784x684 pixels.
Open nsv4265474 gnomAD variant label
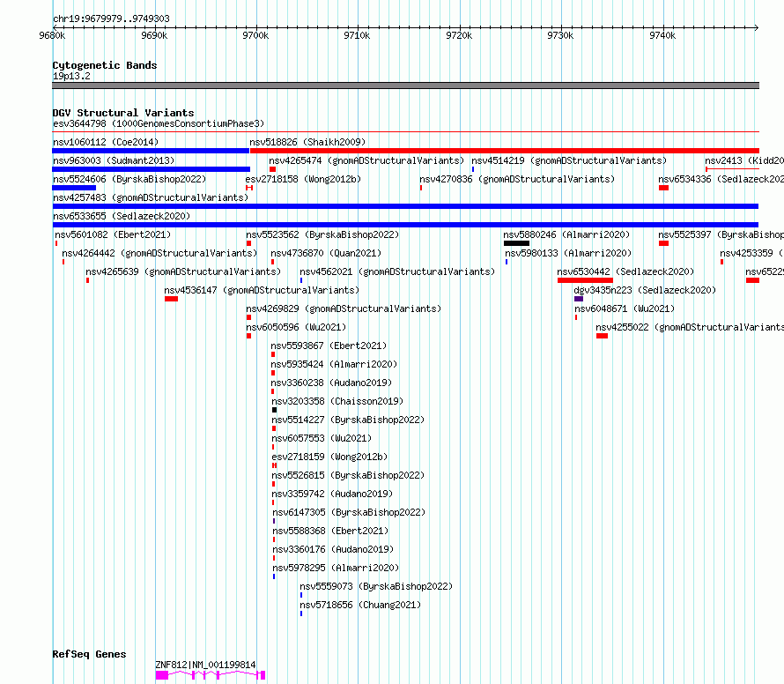point(366,160)
